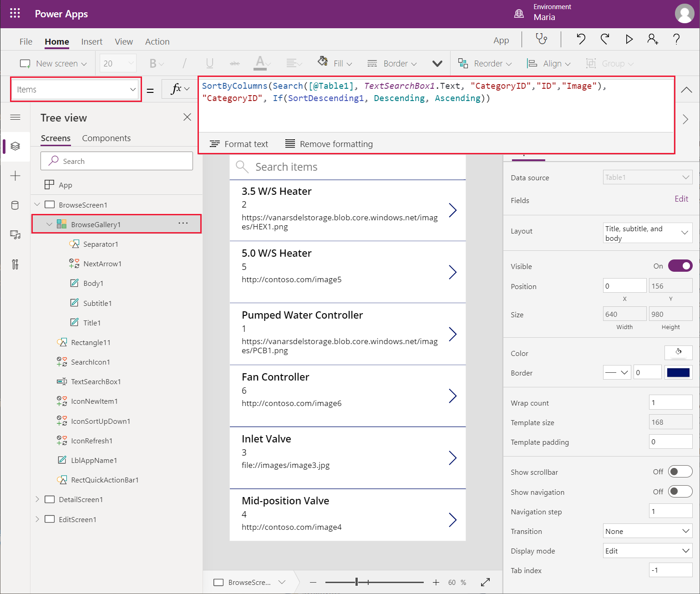The height and width of the screenshot is (594, 700).
Task: Click the Undo arrow icon
Action: [x=581, y=39]
